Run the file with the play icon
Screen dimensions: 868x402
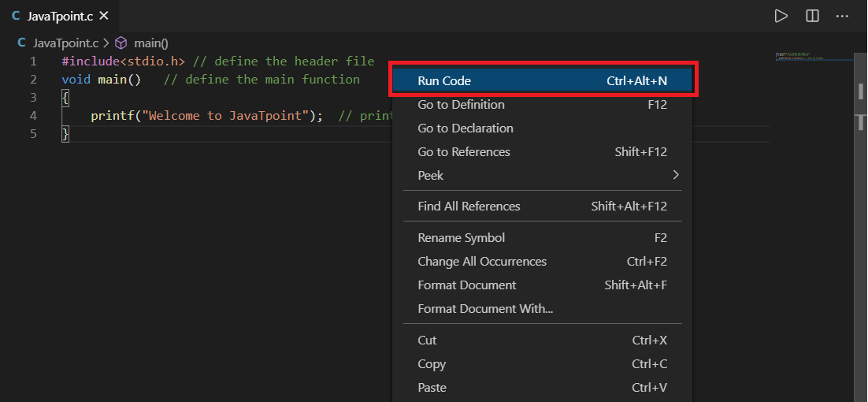781,16
